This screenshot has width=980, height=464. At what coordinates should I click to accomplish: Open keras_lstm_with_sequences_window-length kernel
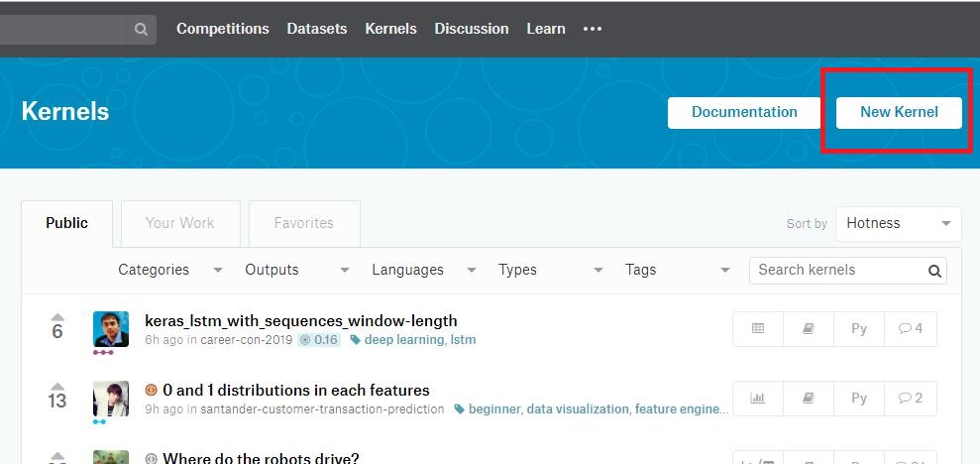(300, 321)
